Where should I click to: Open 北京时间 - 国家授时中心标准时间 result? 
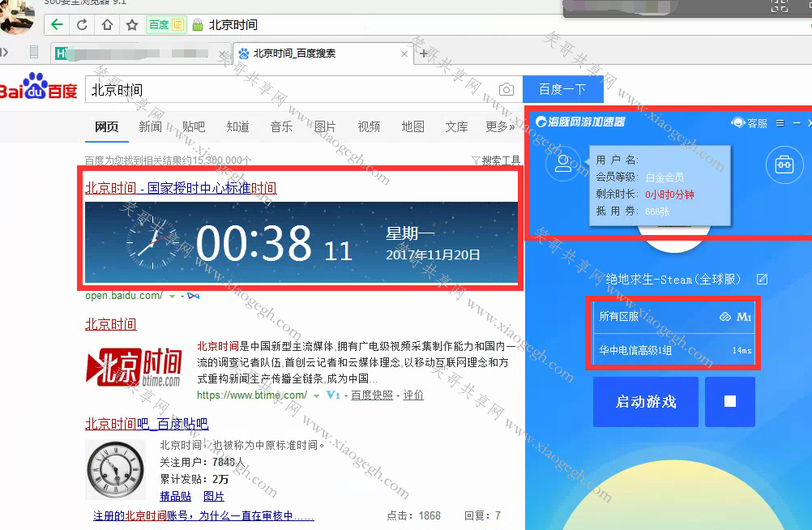[x=181, y=188]
